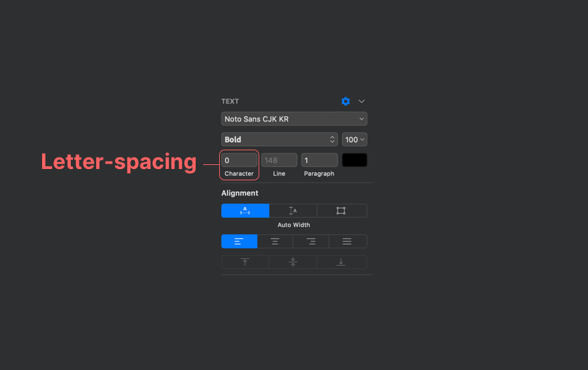The height and width of the screenshot is (370, 588).
Task: Align text vertically to middle
Action: coord(293,262)
